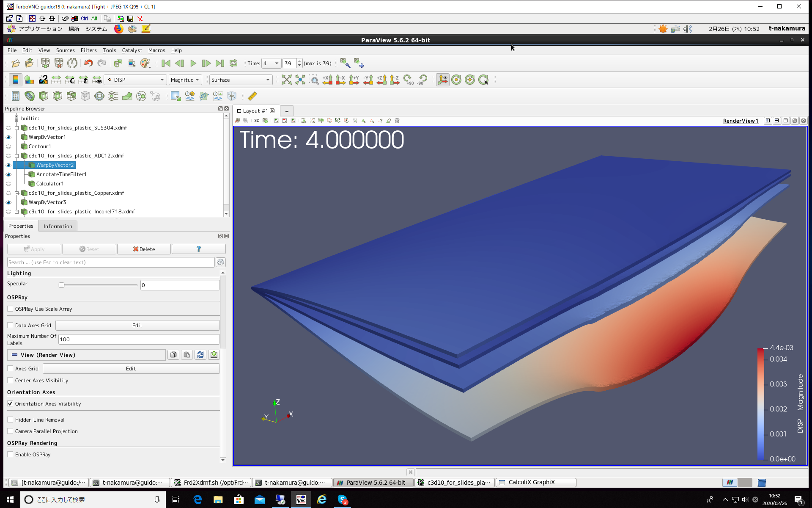Open a file with the Open icon
This screenshot has width=812, height=508.
click(16, 63)
